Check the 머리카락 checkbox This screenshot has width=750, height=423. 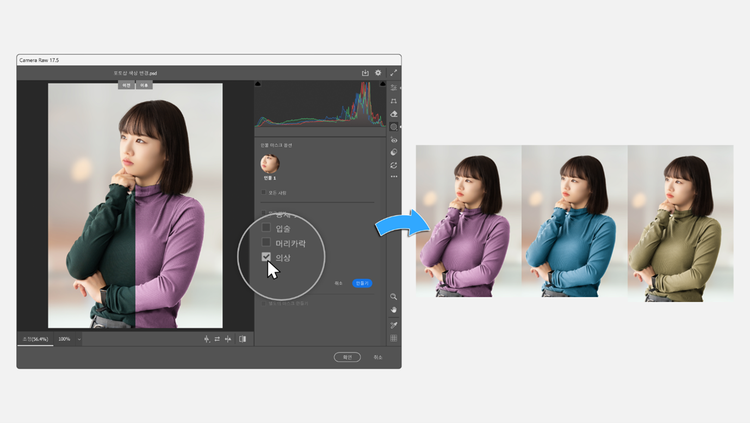[x=266, y=242]
